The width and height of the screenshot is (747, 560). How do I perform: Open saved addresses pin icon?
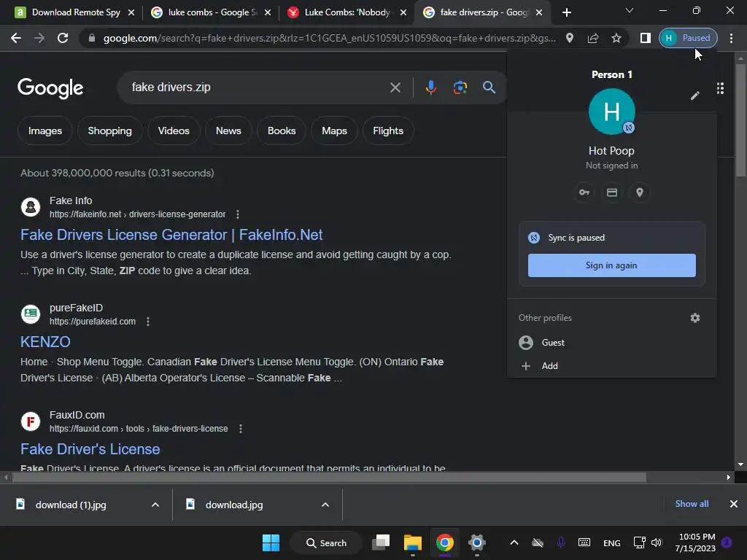point(639,192)
